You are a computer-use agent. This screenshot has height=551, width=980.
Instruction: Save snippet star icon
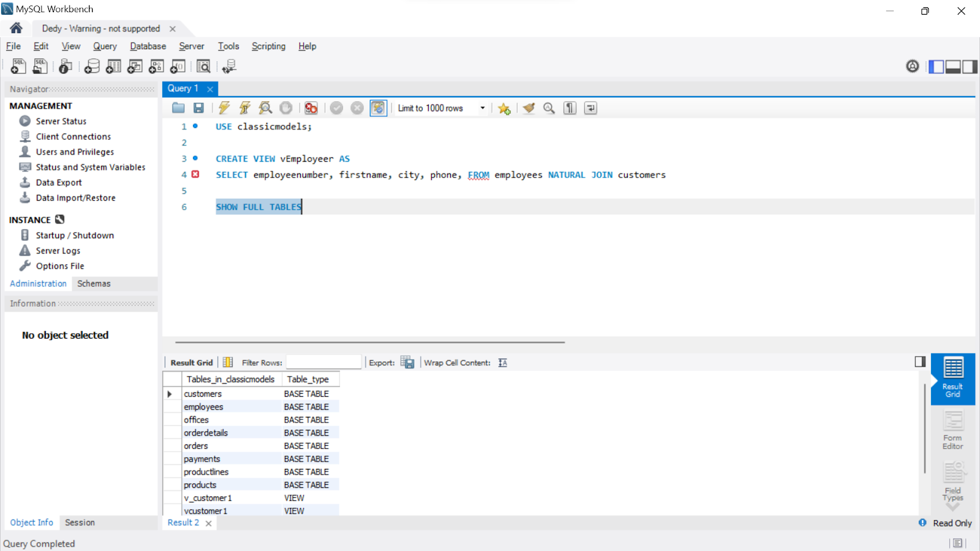[504, 108]
